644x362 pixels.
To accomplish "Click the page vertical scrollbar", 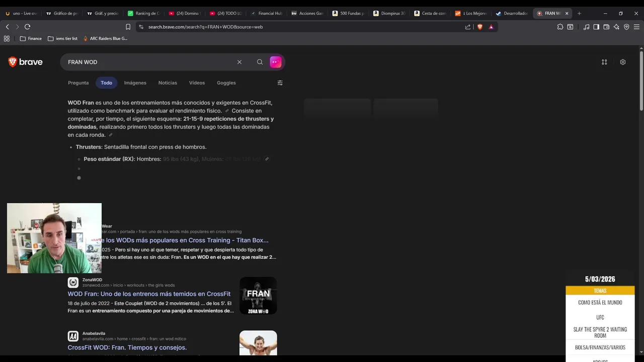I will click(641, 80).
